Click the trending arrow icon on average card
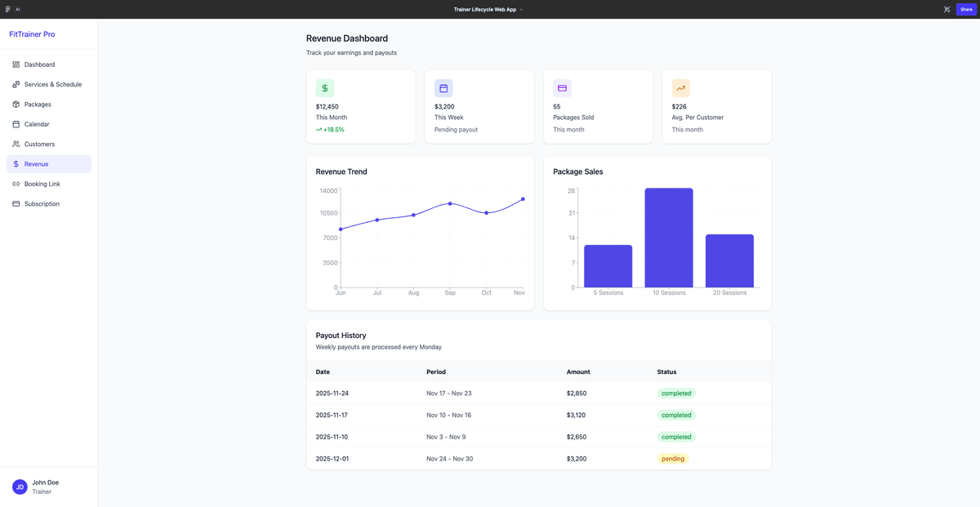 (x=680, y=87)
